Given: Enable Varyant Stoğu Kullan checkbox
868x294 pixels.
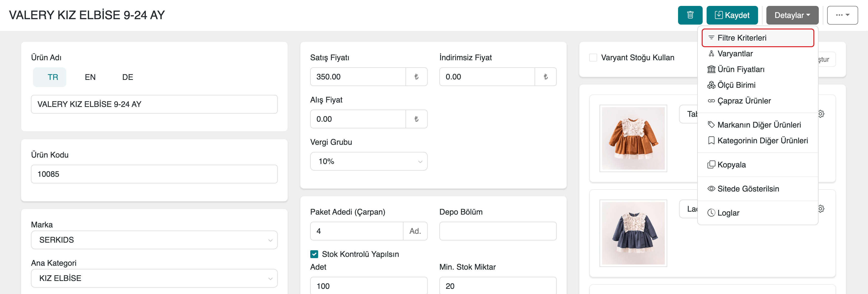Looking at the screenshot, I should (x=593, y=58).
